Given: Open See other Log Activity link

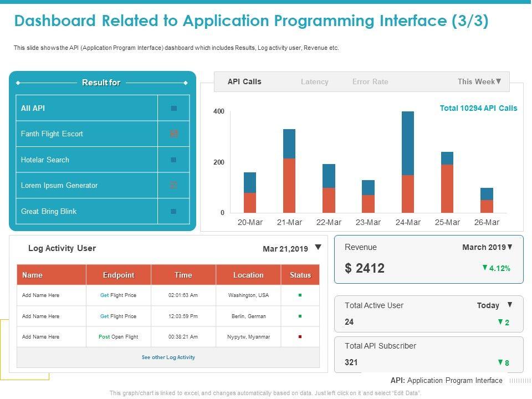Looking at the screenshot, I should (168, 357).
